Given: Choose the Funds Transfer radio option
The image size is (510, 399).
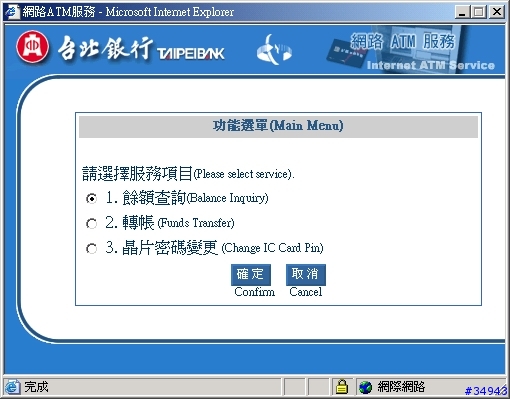Looking at the screenshot, I should click(91, 223).
